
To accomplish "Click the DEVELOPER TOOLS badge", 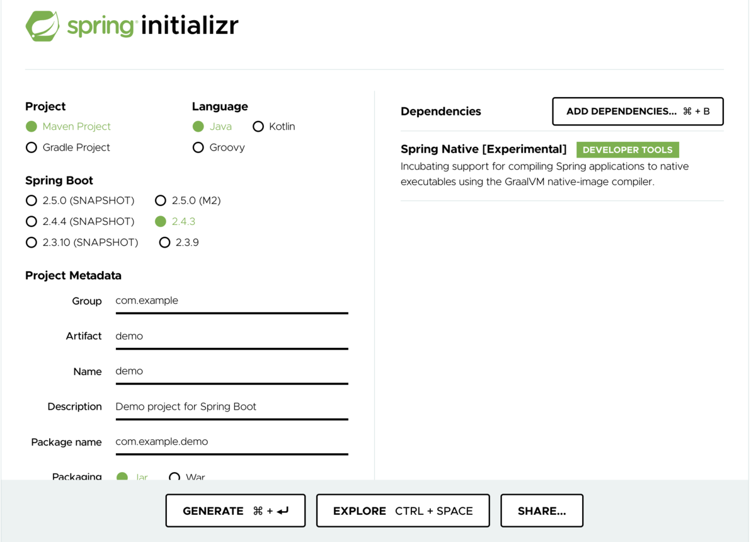I will [627, 149].
